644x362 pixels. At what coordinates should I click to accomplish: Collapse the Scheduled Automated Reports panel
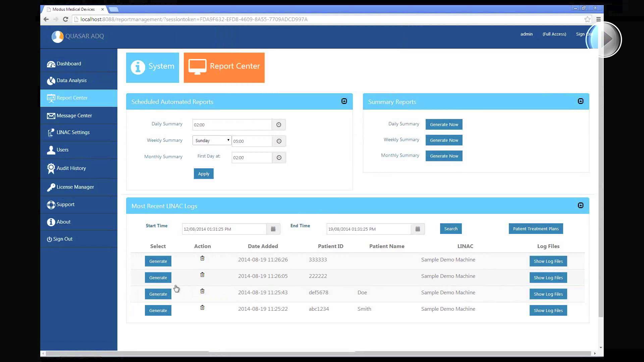click(344, 101)
